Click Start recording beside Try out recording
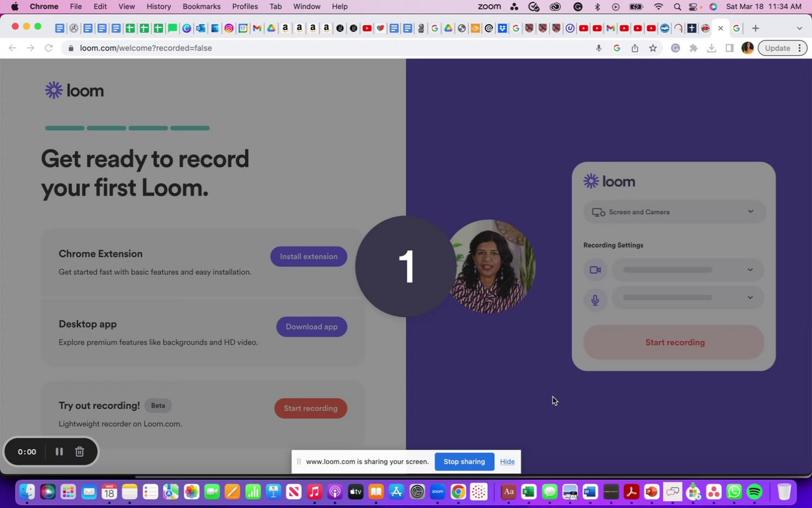This screenshot has width=812, height=508. [x=311, y=408]
